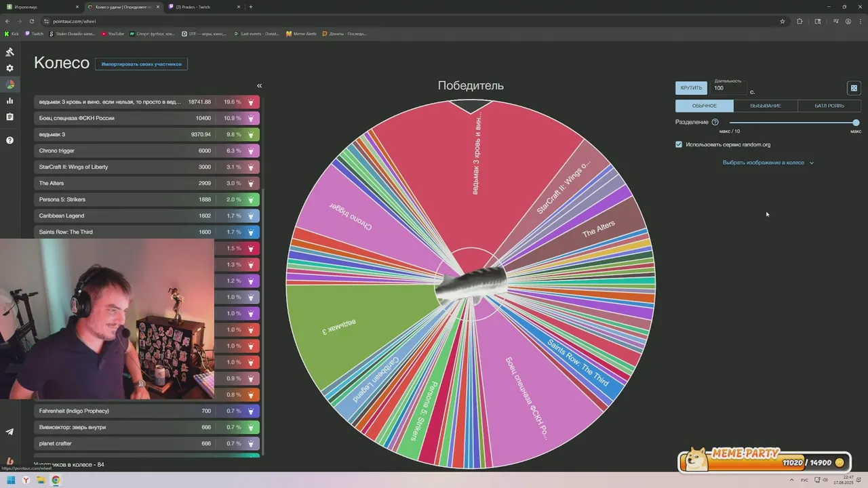Screen dimensions: 868x488
Task: Click the help icon next to Разделение
Action: 715,122
